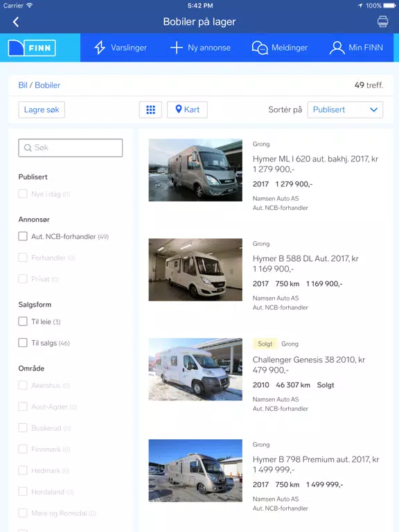Check Aut. NCB-forhandler filter

pos(23,236)
